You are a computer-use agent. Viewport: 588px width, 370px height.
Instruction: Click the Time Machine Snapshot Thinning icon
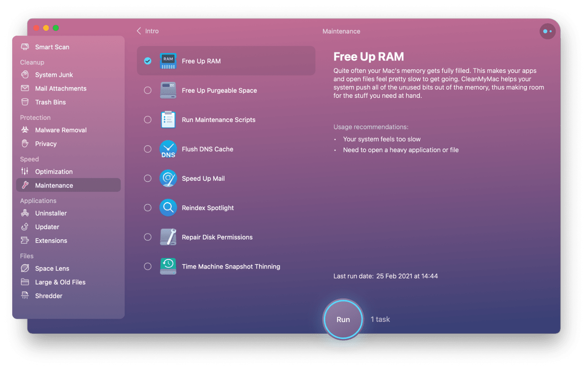168,266
